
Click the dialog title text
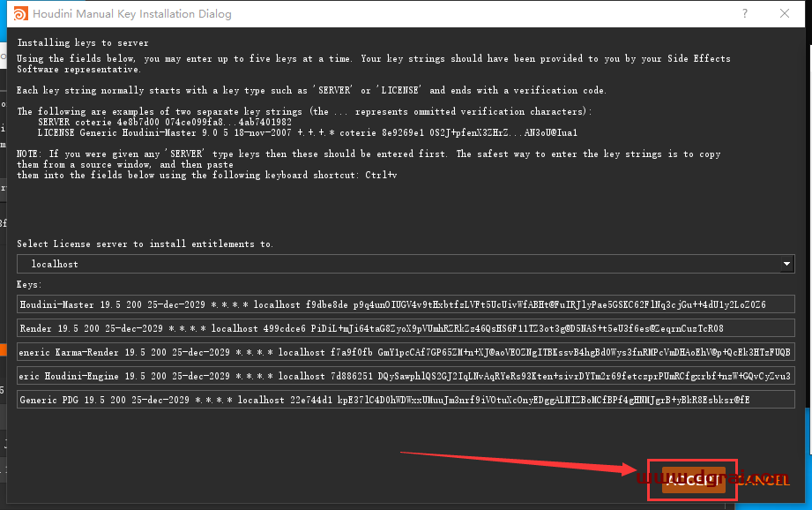pyautogui.click(x=132, y=14)
